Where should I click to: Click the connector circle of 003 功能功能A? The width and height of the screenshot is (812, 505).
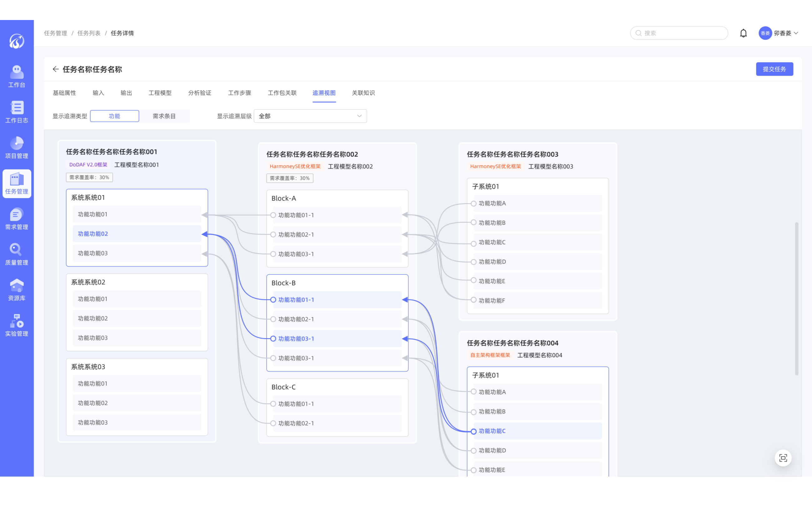[x=473, y=203]
